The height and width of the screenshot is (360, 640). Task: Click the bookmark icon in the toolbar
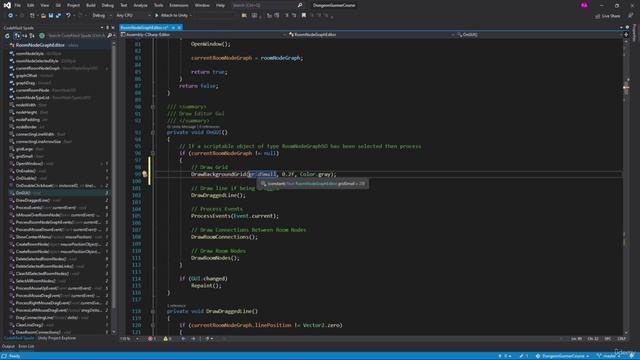point(304,16)
